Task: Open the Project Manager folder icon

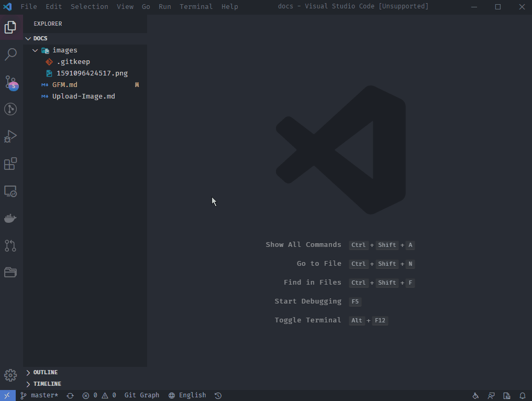Action: (10, 273)
